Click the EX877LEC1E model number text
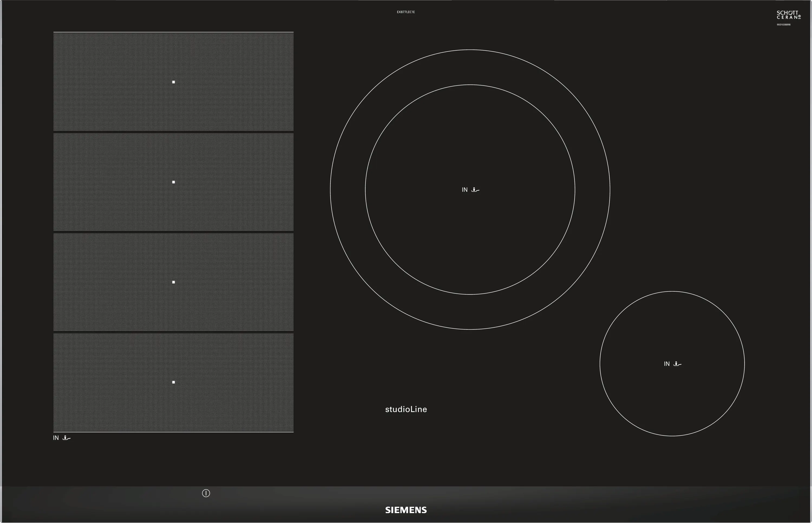This screenshot has height=523, width=812. click(406, 12)
